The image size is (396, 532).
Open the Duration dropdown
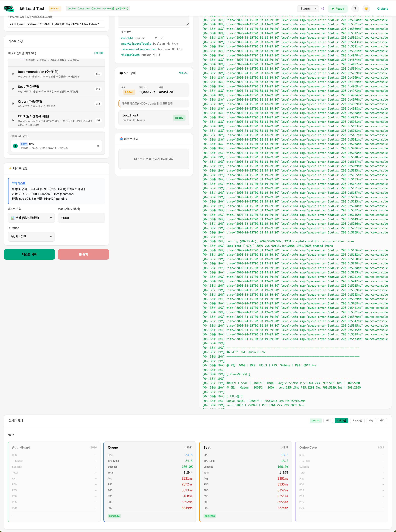pos(31,237)
